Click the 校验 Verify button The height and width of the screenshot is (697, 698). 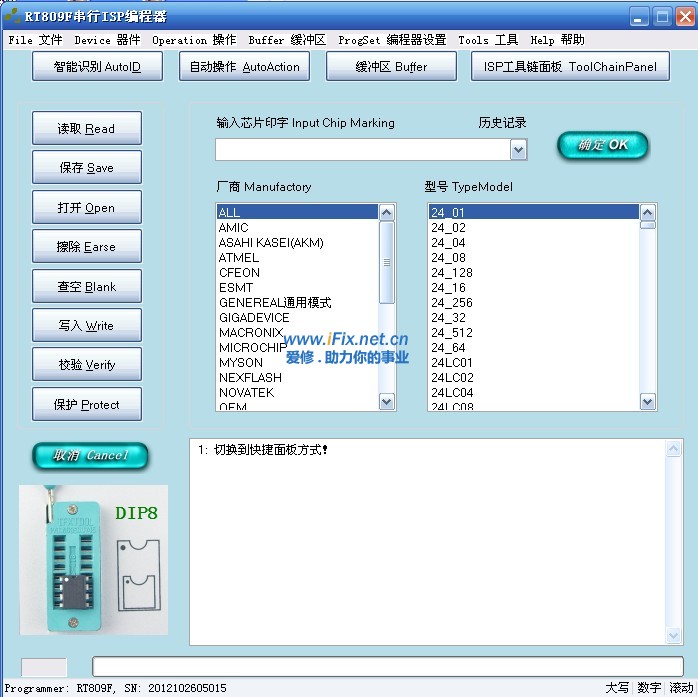coord(86,365)
